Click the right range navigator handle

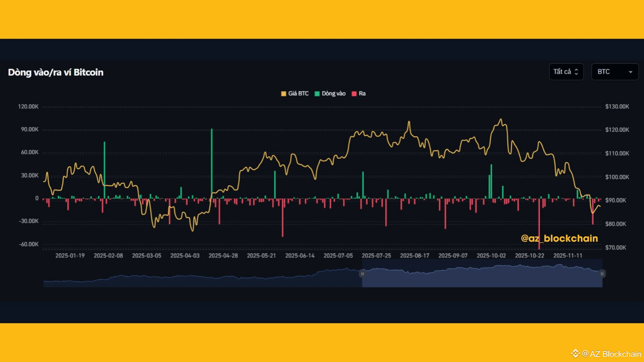602,274
